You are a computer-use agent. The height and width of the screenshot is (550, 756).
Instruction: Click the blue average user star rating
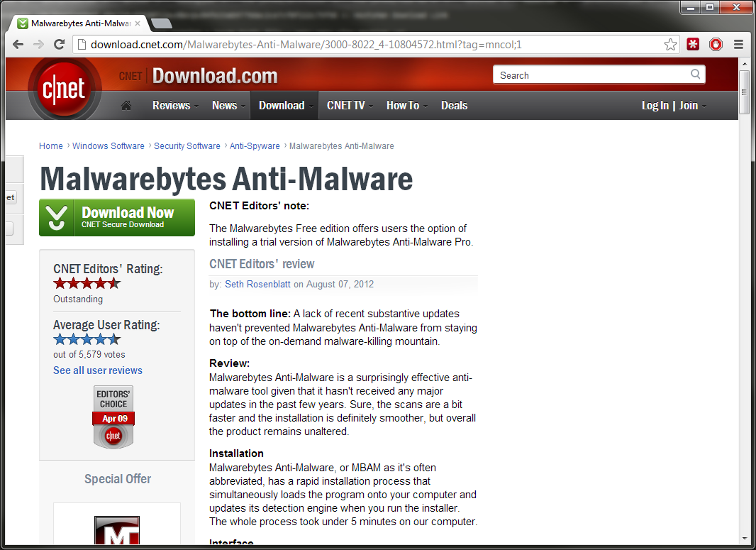pos(87,340)
